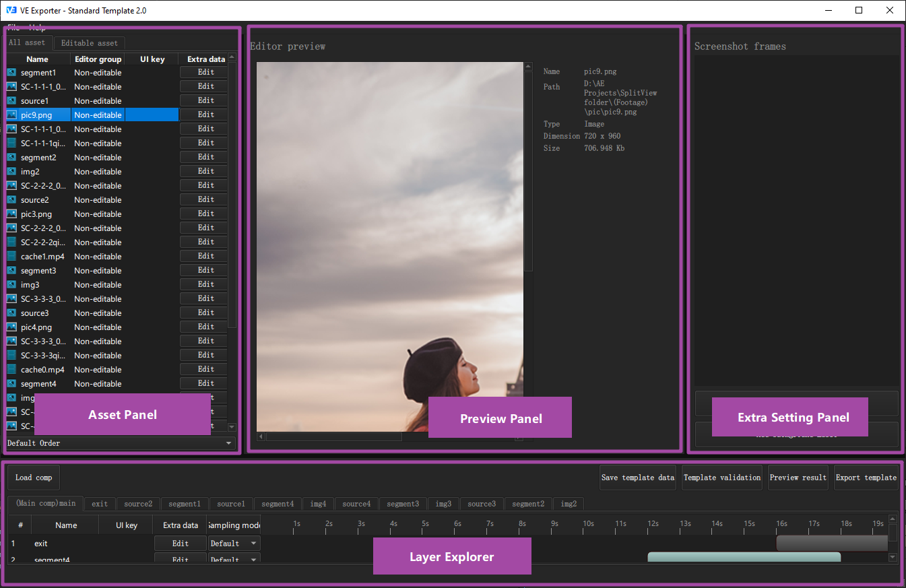Click the timeline duration bar of segment4
This screenshot has width=906, height=588.
744,557
